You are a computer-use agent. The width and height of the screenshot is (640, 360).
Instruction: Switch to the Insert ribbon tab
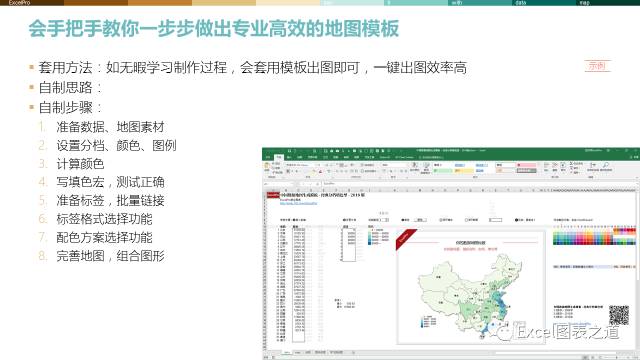(x=289, y=158)
